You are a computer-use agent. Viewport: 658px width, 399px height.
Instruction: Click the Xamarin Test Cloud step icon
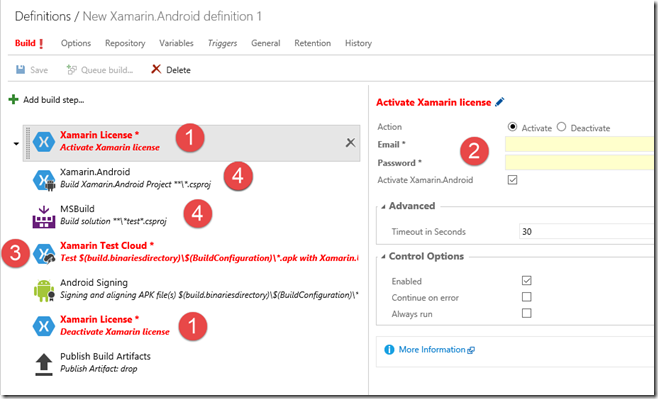(44, 254)
